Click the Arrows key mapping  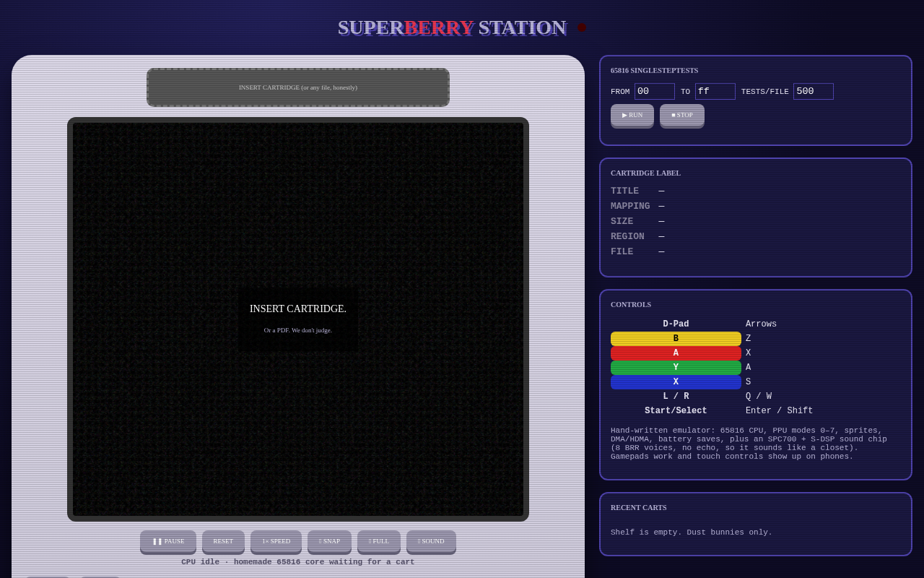tap(761, 324)
